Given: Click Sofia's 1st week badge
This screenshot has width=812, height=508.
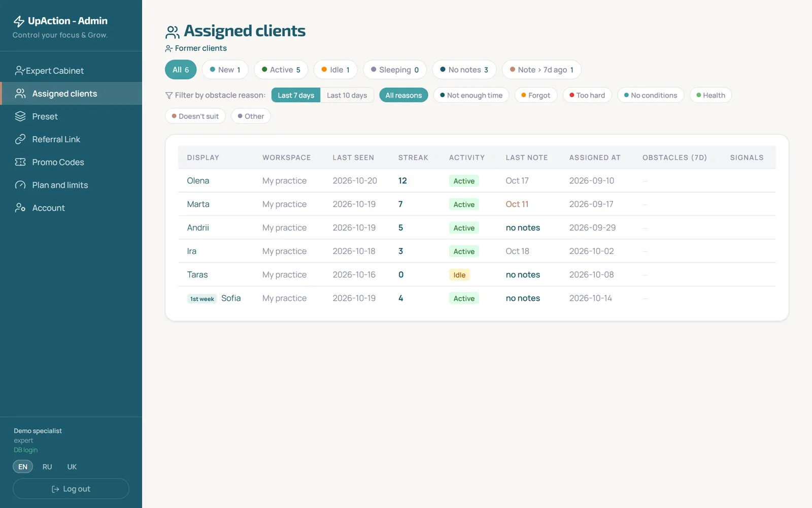Looking at the screenshot, I should [x=202, y=299].
